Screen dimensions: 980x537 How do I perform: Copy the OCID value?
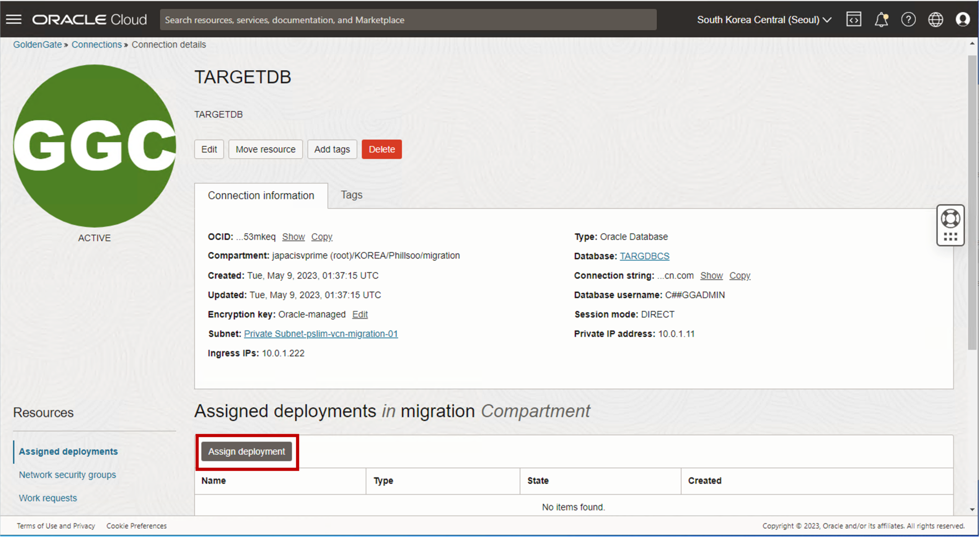321,236
